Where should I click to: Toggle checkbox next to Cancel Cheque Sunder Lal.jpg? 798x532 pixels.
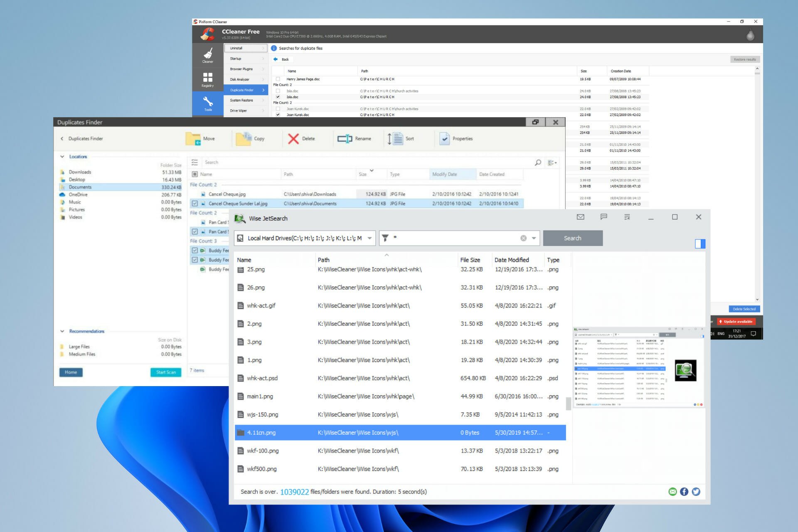[x=195, y=203]
